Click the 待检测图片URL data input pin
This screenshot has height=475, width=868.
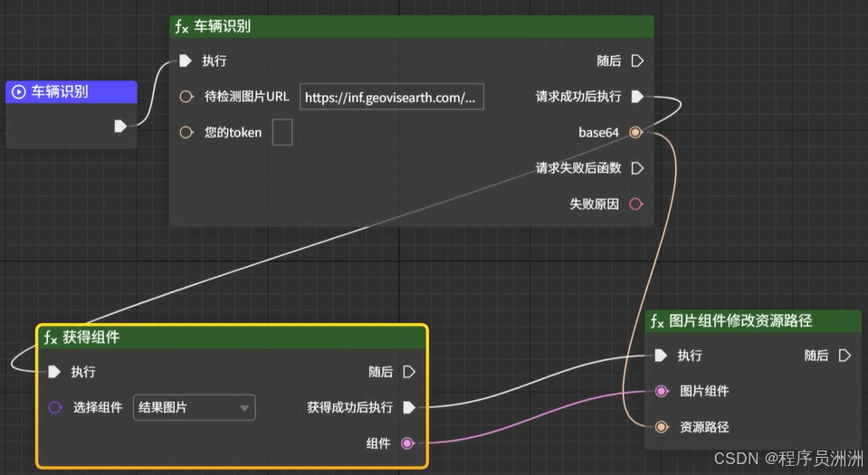(186, 96)
